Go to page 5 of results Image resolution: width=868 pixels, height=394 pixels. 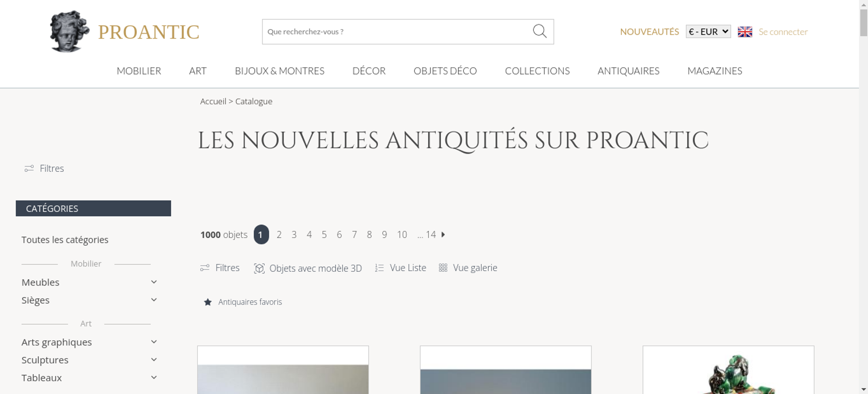coord(324,234)
